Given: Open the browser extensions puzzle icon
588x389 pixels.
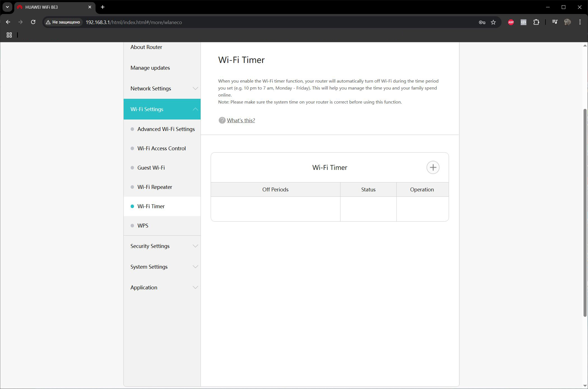Looking at the screenshot, I should [x=536, y=22].
